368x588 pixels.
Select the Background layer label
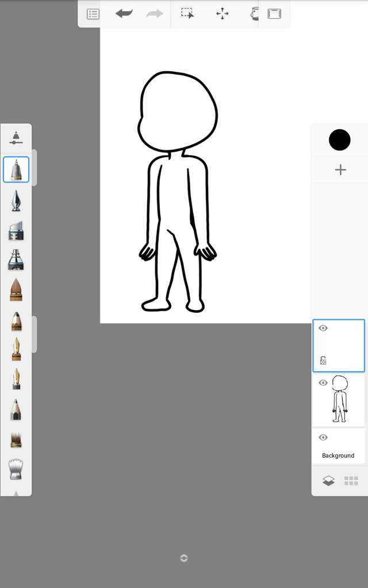(x=338, y=455)
